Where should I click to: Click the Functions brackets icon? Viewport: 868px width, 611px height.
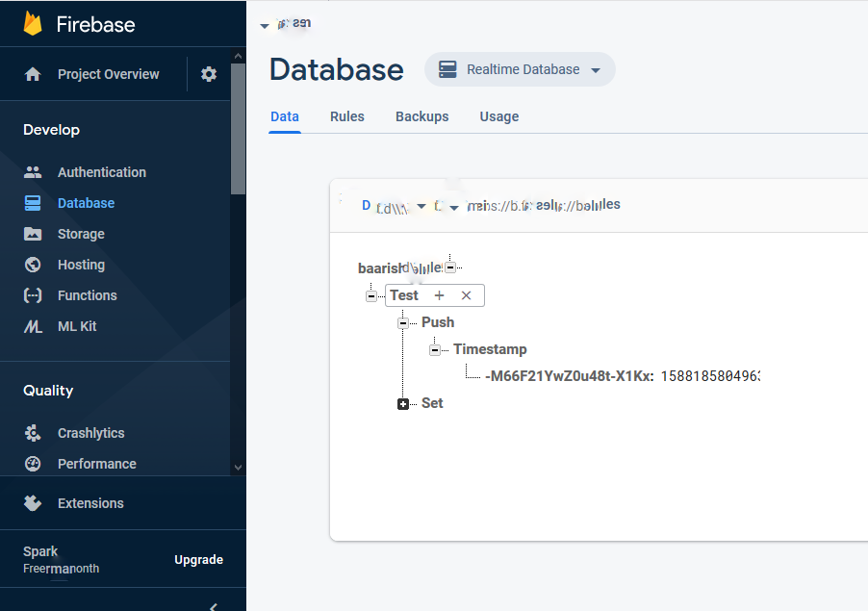point(33,295)
